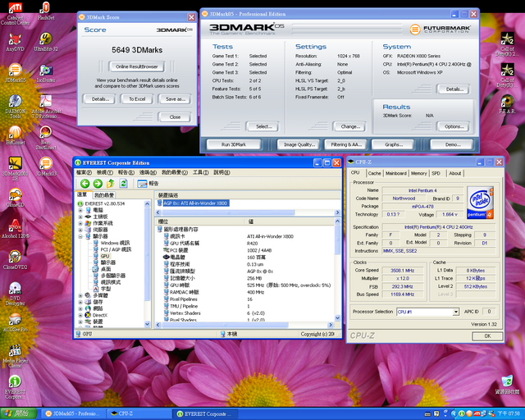Click Run 3DMark button
Image resolution: width=525 pixels, height=420 pixels.
tap(233, 144)
